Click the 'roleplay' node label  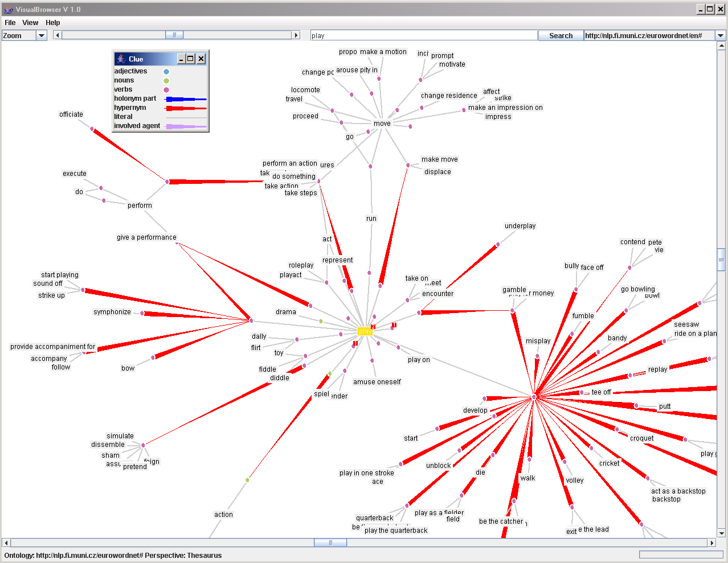click(x=301, y=265)
